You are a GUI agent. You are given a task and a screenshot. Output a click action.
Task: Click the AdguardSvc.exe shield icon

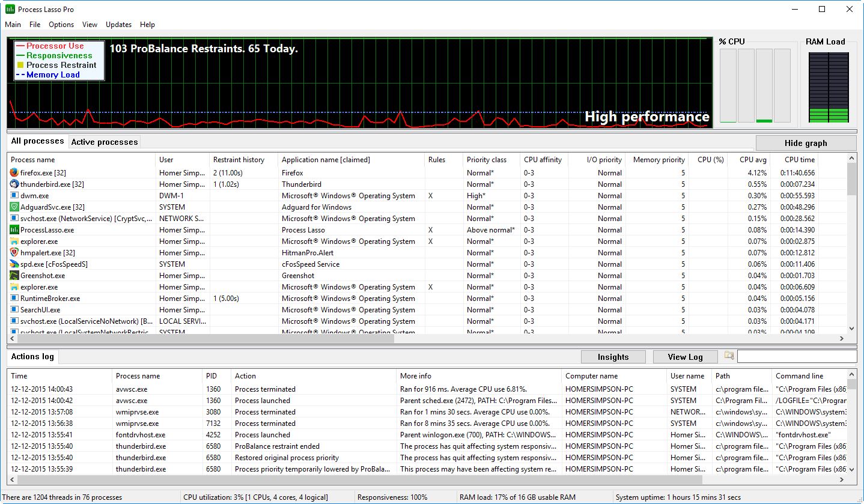[14, 207]
